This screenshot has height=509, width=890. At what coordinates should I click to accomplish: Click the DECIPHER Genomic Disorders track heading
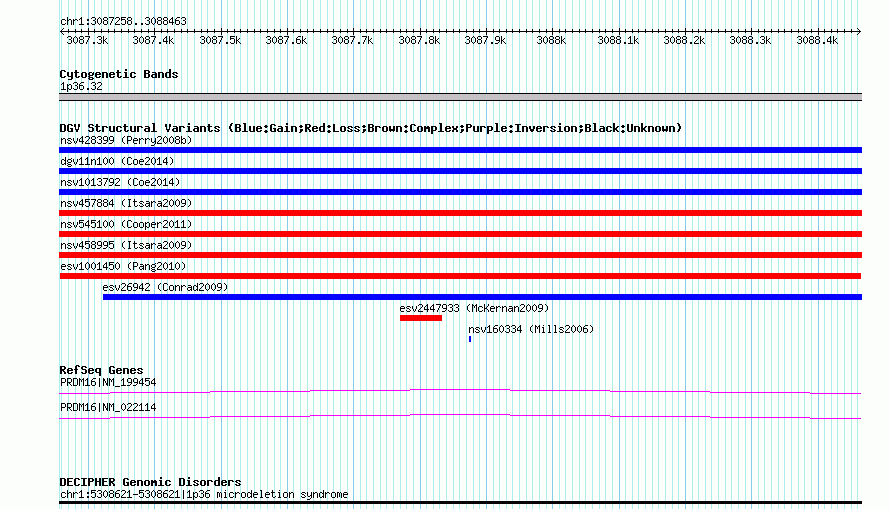150,482
